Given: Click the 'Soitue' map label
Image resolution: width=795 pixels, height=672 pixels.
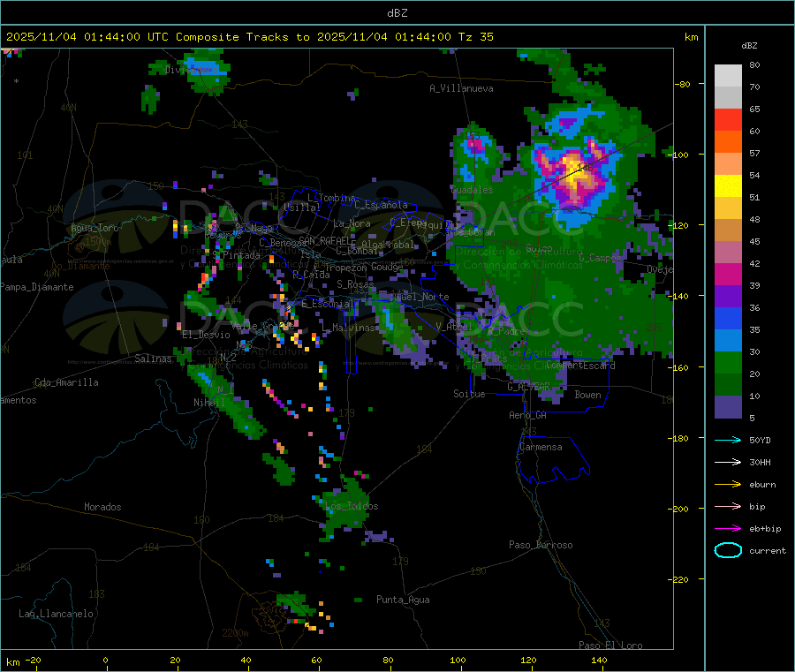Looking at the screenshot, I should pos(469,394).
